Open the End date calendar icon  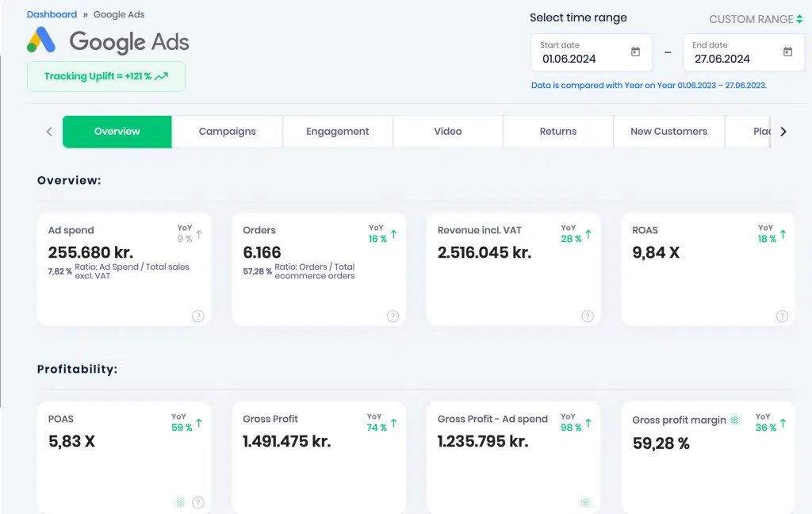tap(787, 52)
